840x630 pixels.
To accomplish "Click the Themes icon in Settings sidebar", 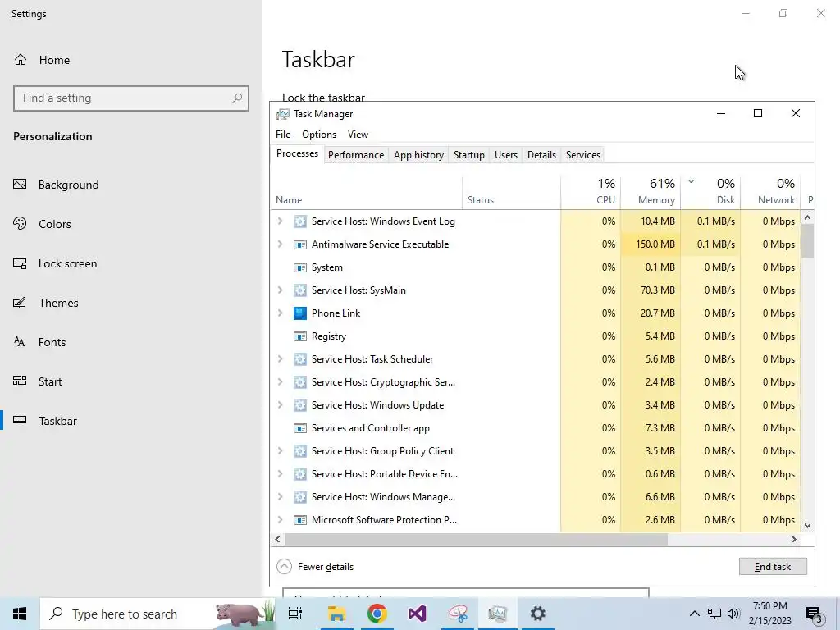I will click(20, 303).
